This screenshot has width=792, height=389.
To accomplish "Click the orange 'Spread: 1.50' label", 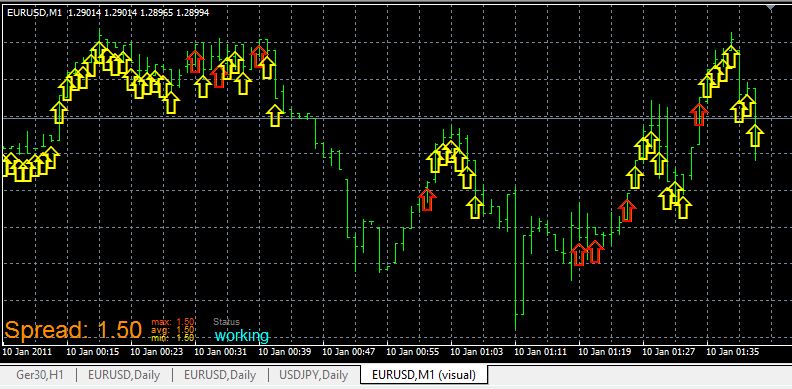I will pyautogui.click(x=73, y=330).
